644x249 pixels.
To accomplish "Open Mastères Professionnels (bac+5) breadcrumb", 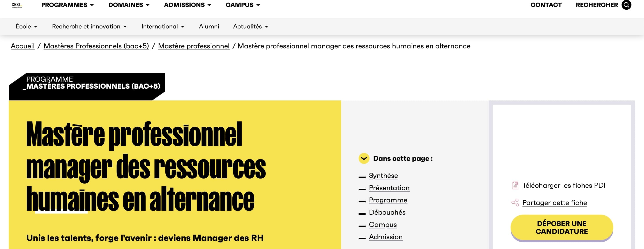I will coord(96,46).
